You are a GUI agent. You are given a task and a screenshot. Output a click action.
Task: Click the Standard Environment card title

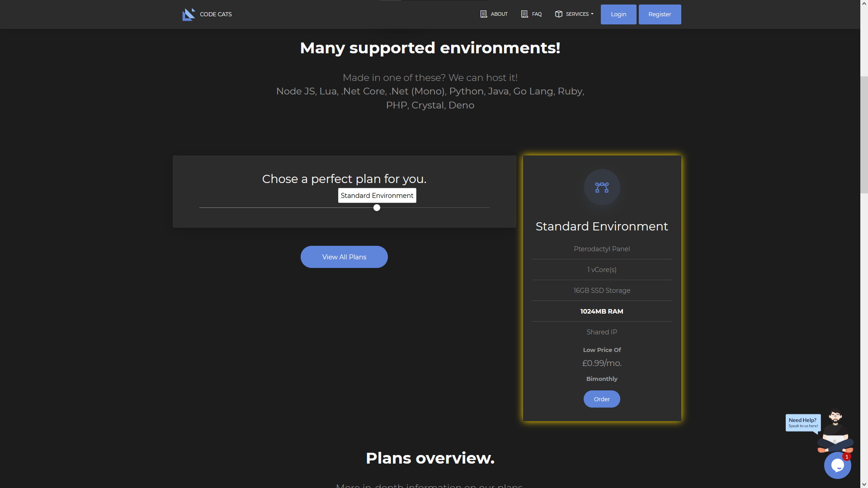(x=602, y=226)
